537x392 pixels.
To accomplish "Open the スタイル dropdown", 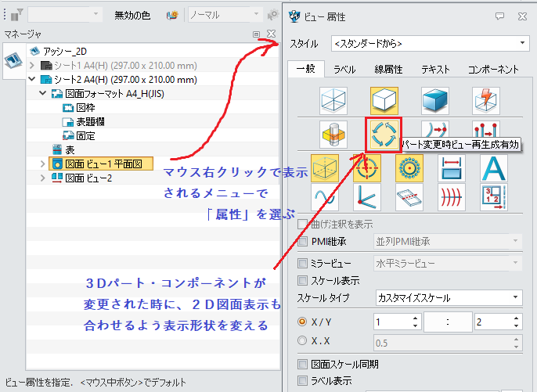I will 431,44.
